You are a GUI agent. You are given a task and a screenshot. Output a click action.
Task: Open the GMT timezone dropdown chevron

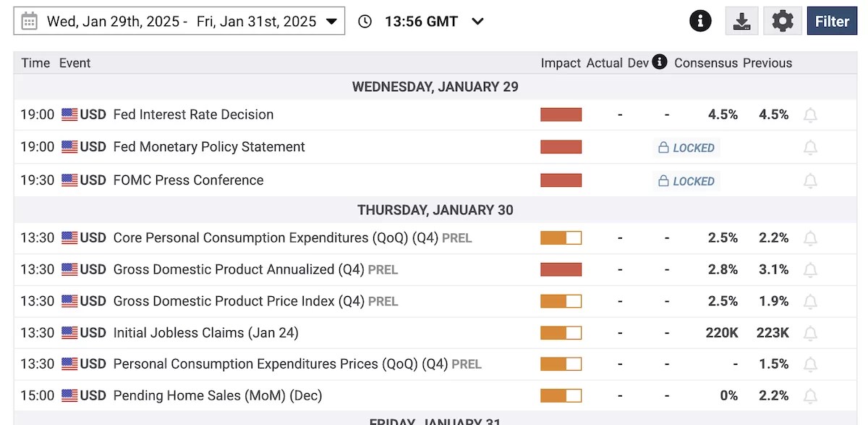(x=477, y=21)
